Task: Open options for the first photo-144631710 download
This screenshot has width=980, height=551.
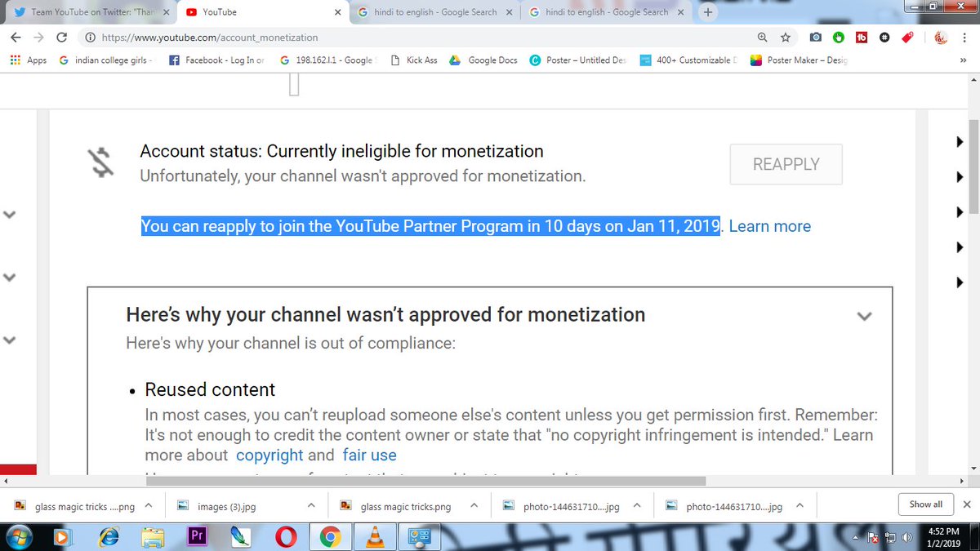Action: coord(639,506)
